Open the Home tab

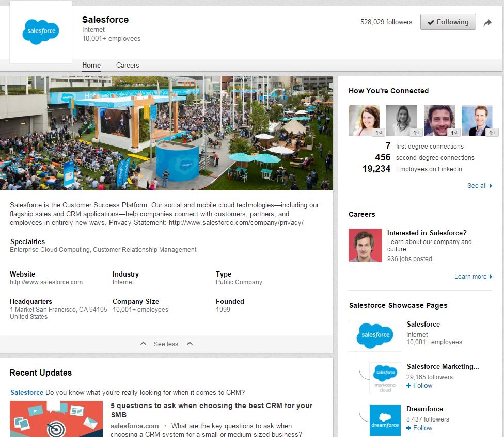click(x=91, y=65)
